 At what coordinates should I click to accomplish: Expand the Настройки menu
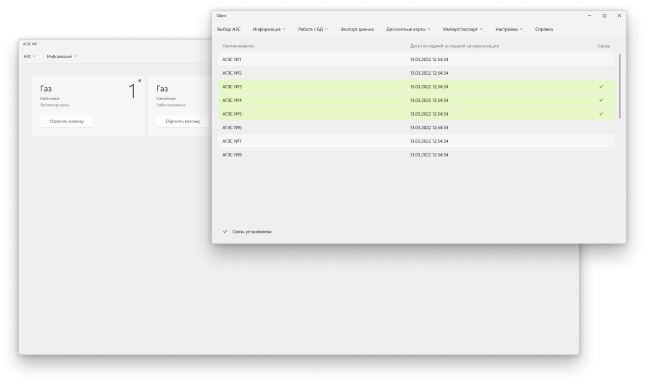point(509,29)
